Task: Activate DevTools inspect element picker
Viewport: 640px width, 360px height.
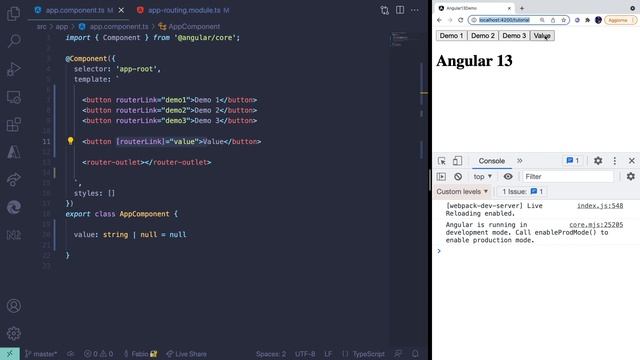Action: (x=442, y=161)
